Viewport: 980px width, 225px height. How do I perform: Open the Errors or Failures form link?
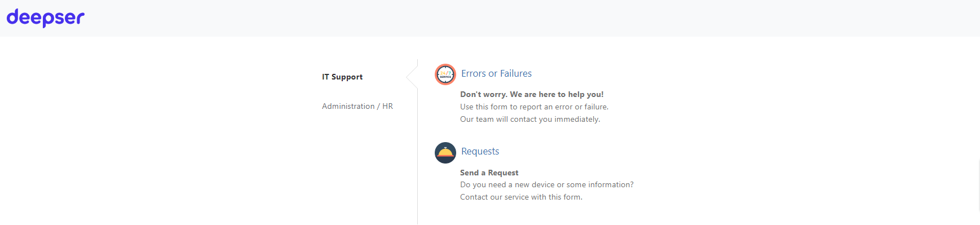[496, 73]
